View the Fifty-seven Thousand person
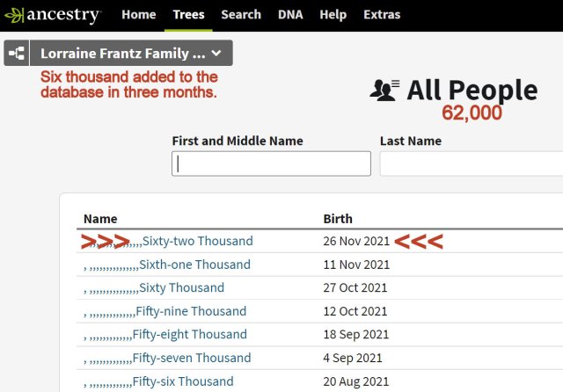The width and height of the screenshot is (563, 392). (x=192, y=358)
